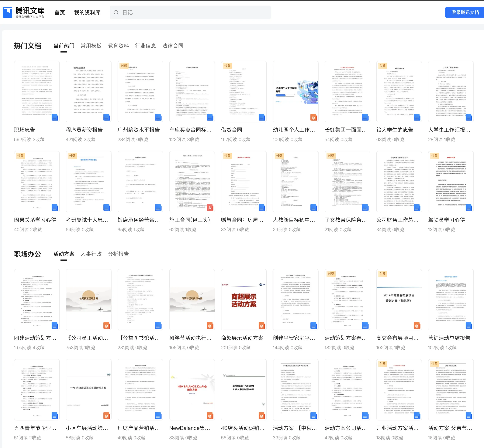Screen dimensions: 484x448
Task: Switch to the 法律合同 tab
Action: [173, 46]
